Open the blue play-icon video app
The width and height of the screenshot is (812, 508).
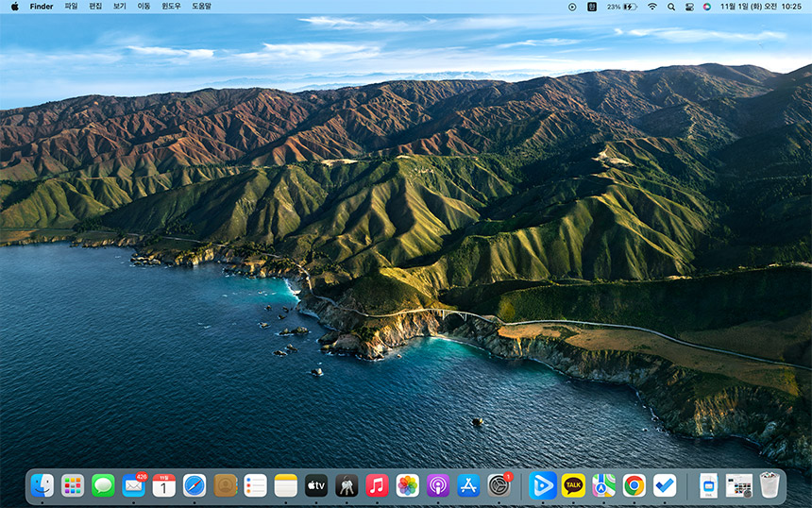tap(543, 485)
